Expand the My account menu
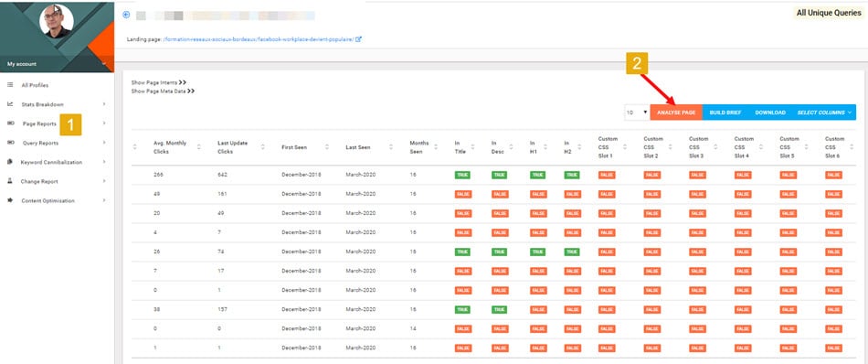868x364 pixels. [x=57, y=64]
